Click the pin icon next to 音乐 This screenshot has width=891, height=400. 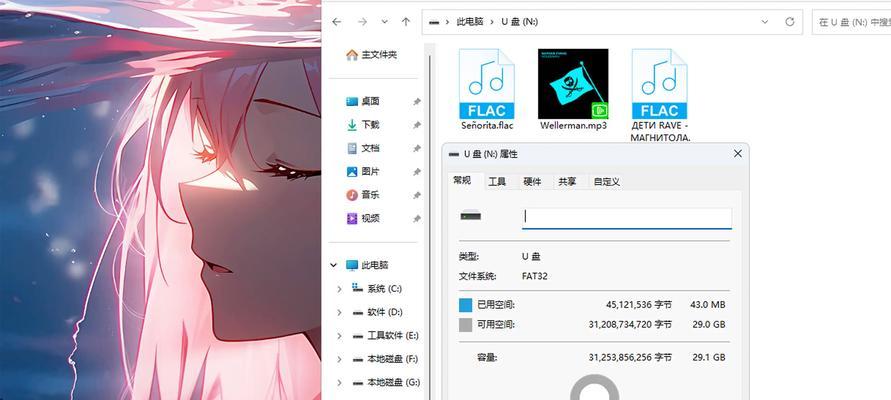[x=417, y=195]
